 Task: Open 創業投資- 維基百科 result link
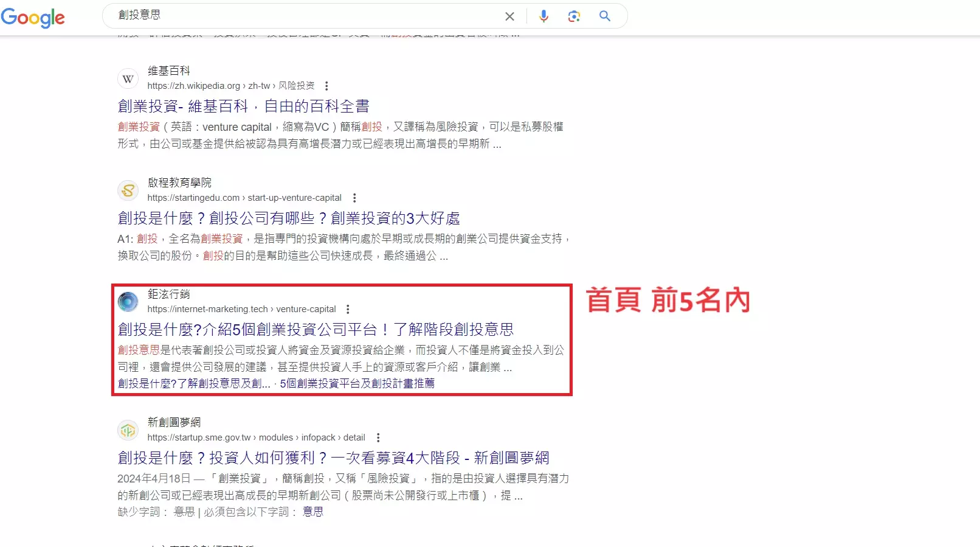tap(243, 106)
